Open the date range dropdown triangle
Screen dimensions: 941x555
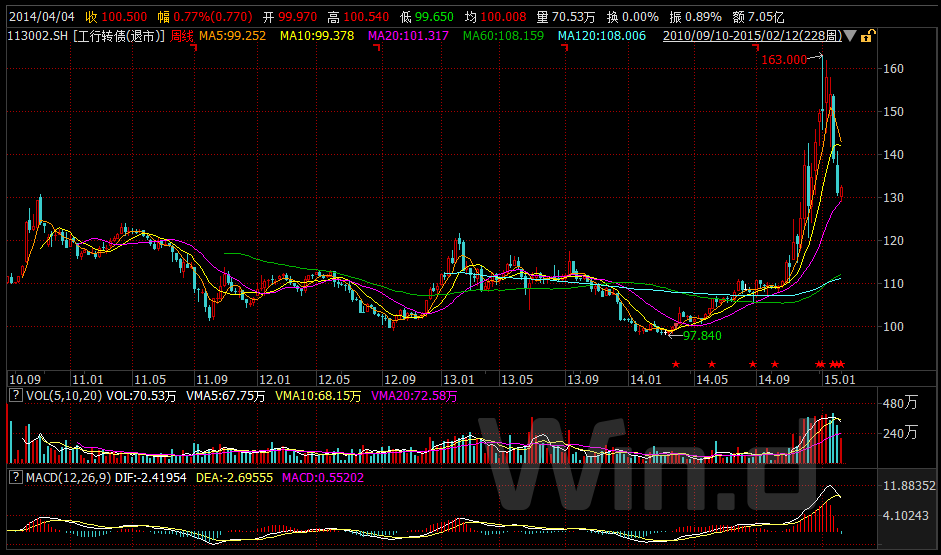(x=850, y=36)
